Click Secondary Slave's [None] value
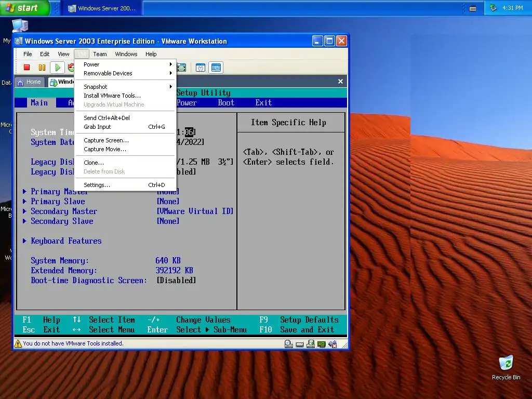This screenshot has height=399, width=532. click(168, 221)
